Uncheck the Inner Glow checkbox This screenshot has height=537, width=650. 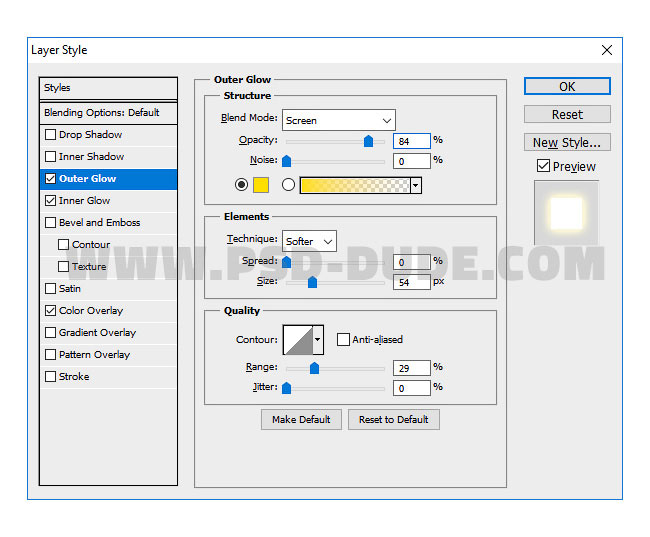(50, 201)
